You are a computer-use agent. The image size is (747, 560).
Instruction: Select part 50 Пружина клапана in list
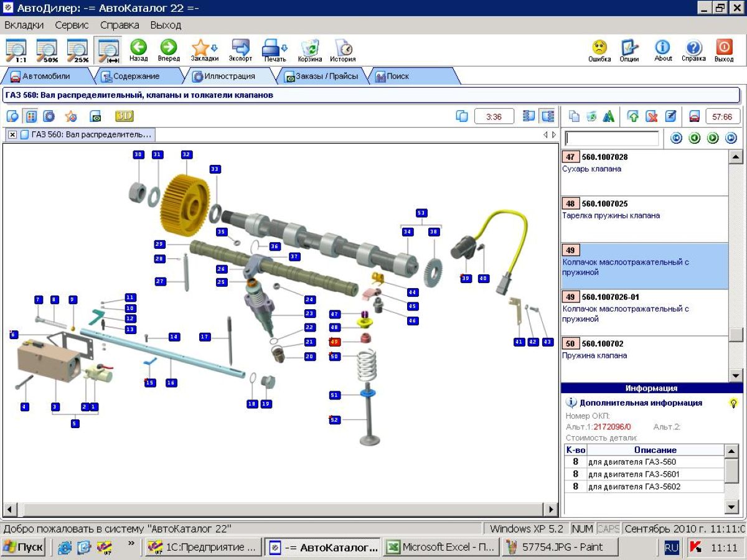click(644, 359)
